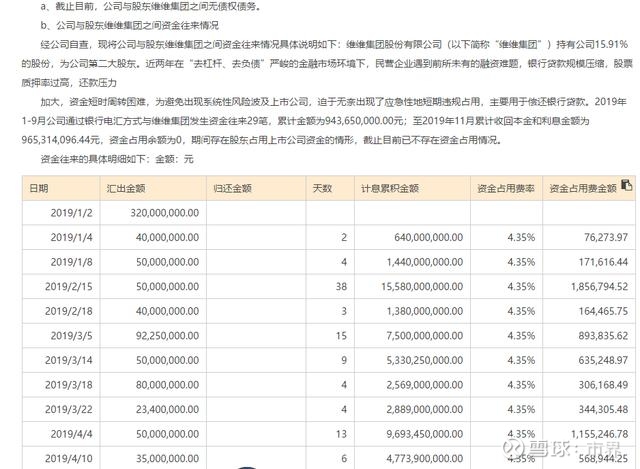Click the fee value 1,155,246.78
Viewport: 640px width, 469px height.
click(x=600, y=434)
